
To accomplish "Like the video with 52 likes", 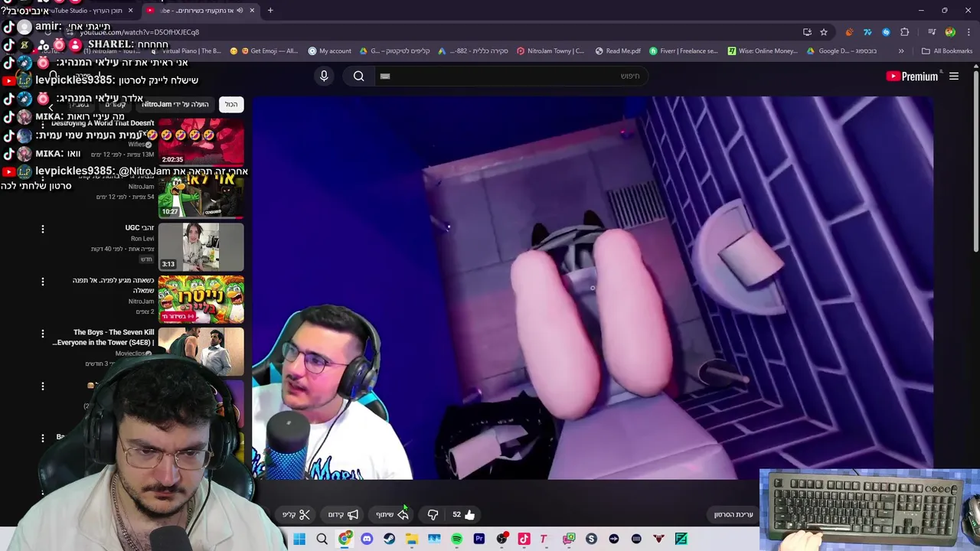I will pyautogui.click(x=463, y=514).
